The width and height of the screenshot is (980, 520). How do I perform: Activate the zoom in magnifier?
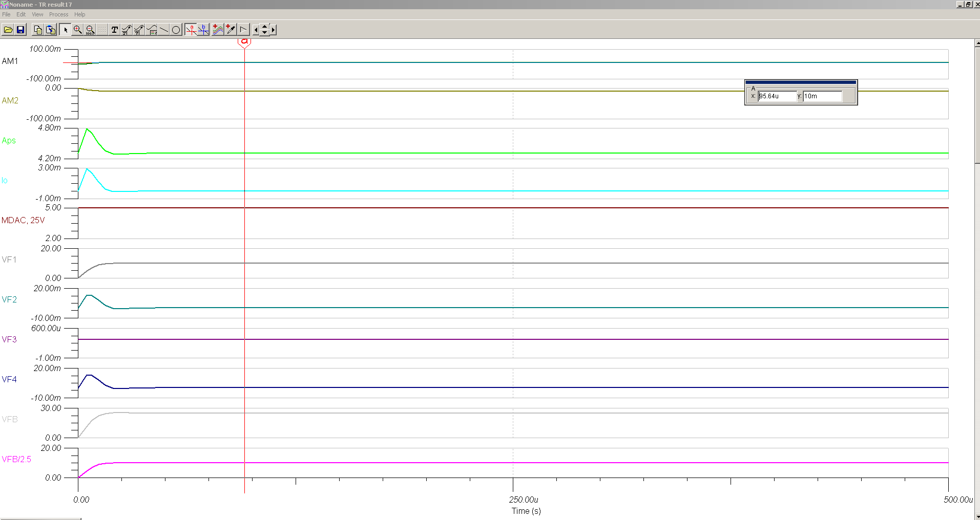(x=77, y=30)
